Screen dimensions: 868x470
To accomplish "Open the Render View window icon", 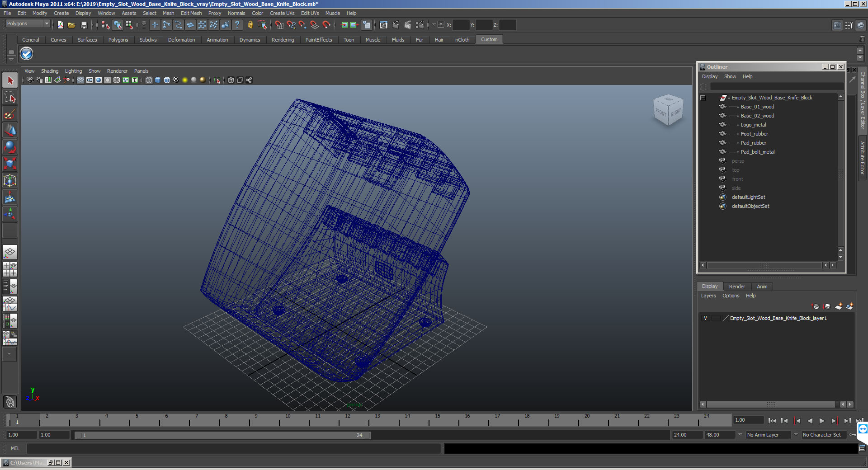I will [x=383, y=25].
